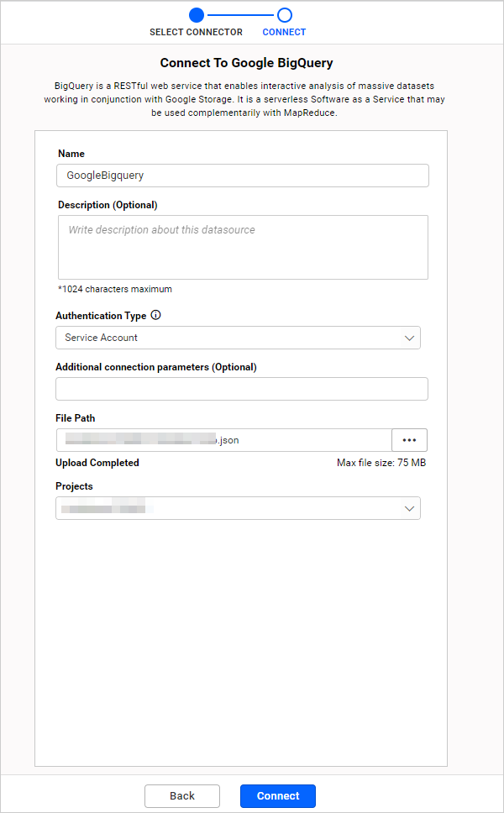Click the chevron on the Projects selector

click(410, 508)
